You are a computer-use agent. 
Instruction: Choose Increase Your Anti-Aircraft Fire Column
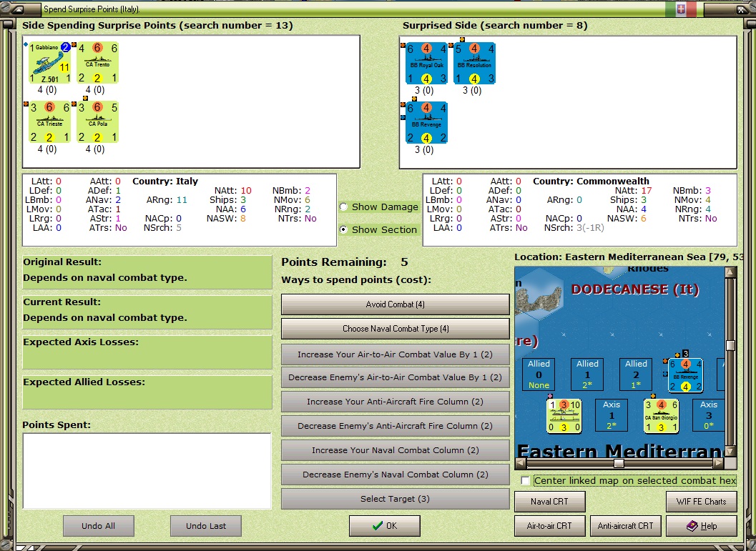coord(396,402)
